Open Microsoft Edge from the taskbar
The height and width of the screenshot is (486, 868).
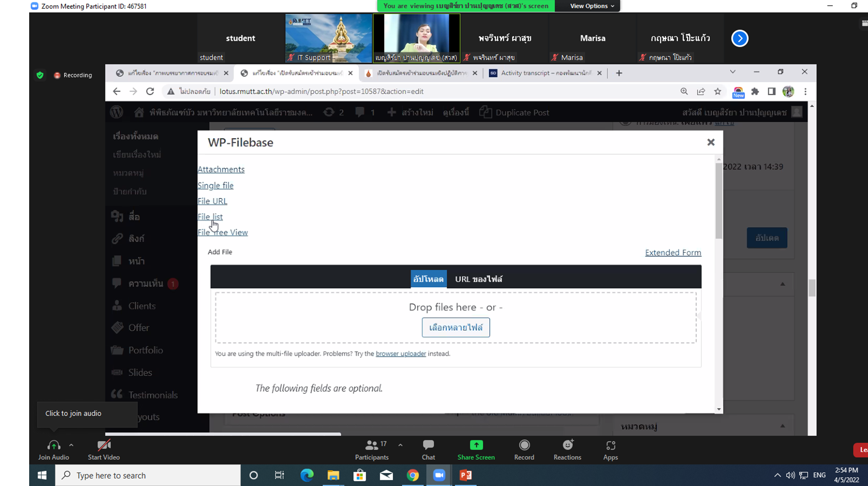click(x=307, y=475)
